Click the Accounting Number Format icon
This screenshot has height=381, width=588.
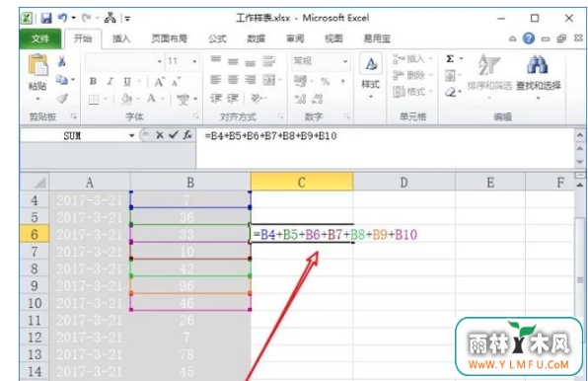[300, 81]
